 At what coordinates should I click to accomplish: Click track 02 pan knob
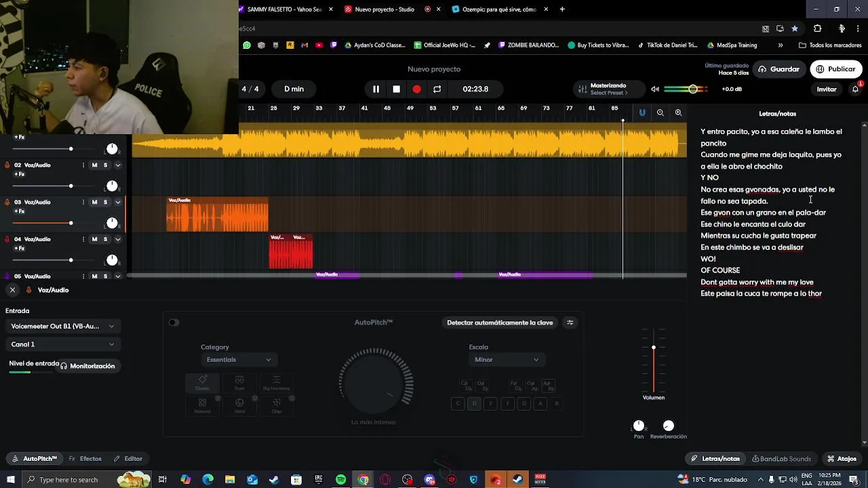(112, 186)
